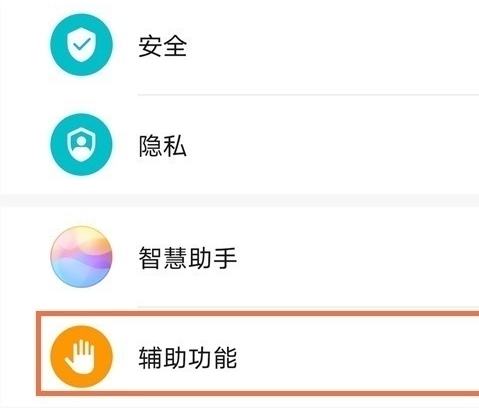The image size is (479, 408).
Task: Click the white palm on the orange circle
Action: [x=80, y=357]
